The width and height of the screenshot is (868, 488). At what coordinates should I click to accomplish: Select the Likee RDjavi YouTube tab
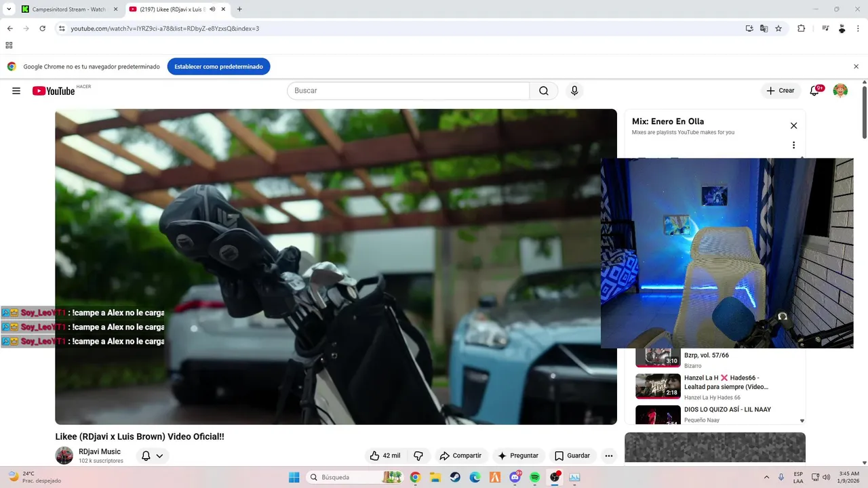(172, 9)
